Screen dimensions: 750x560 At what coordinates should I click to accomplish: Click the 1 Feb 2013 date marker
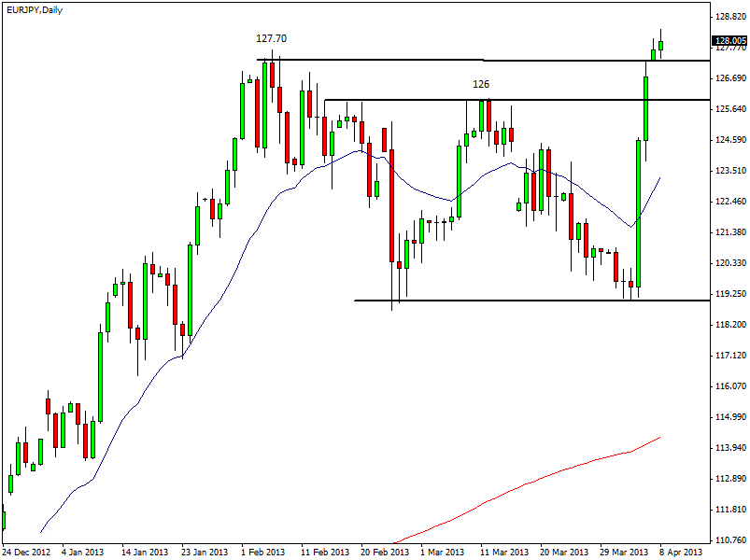[264, 552]
